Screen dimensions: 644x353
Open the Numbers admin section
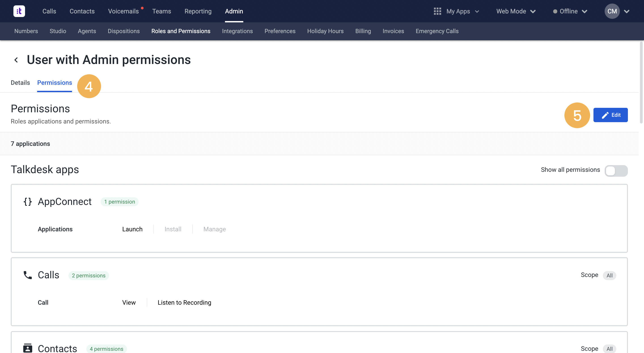click(x=26, y=31)
